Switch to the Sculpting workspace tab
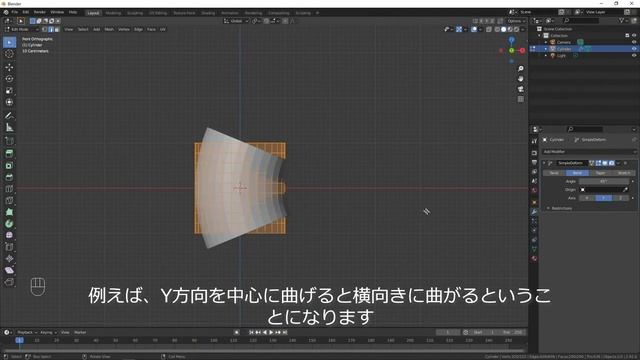 tap(135, 13)
